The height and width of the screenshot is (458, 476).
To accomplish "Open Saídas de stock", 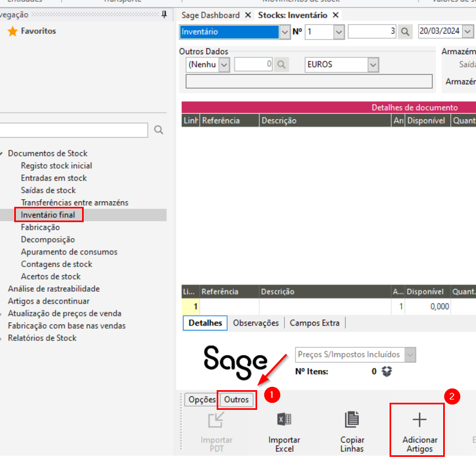I will pos(48,190).
